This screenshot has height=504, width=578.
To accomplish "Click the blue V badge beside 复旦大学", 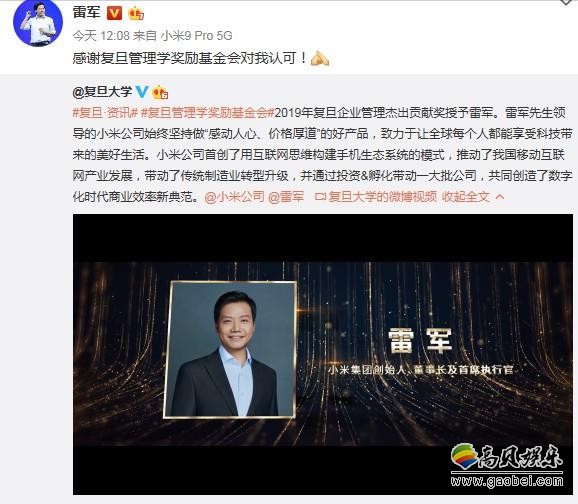I will (142, 92).
